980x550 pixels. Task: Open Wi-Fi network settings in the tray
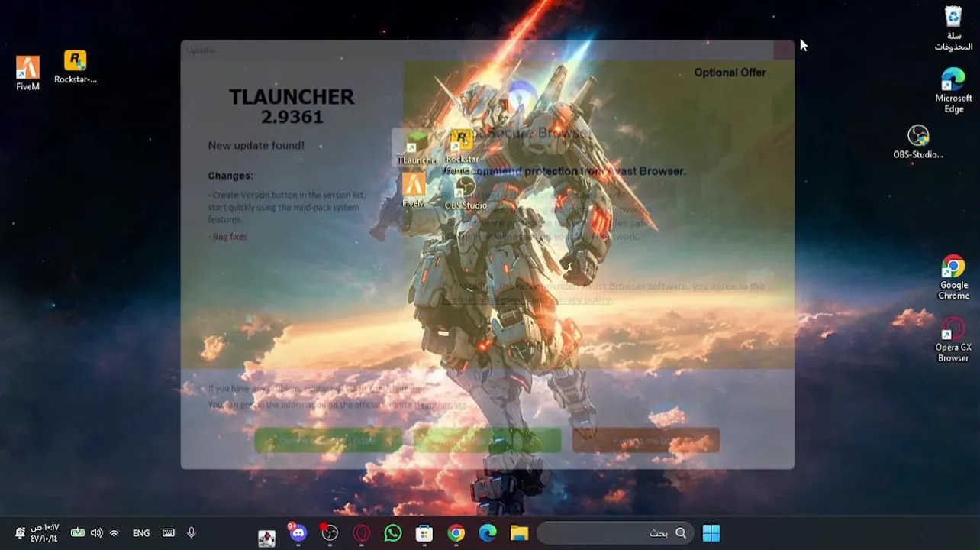point(114,533)
